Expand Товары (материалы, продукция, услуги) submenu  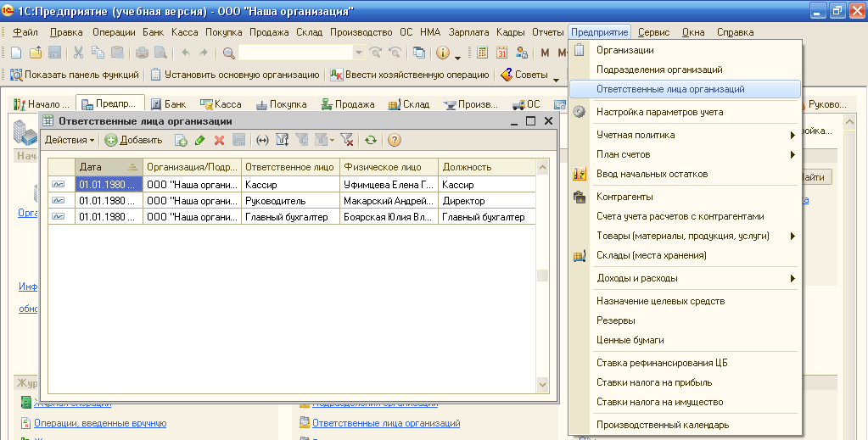click(x=792, y=237)
